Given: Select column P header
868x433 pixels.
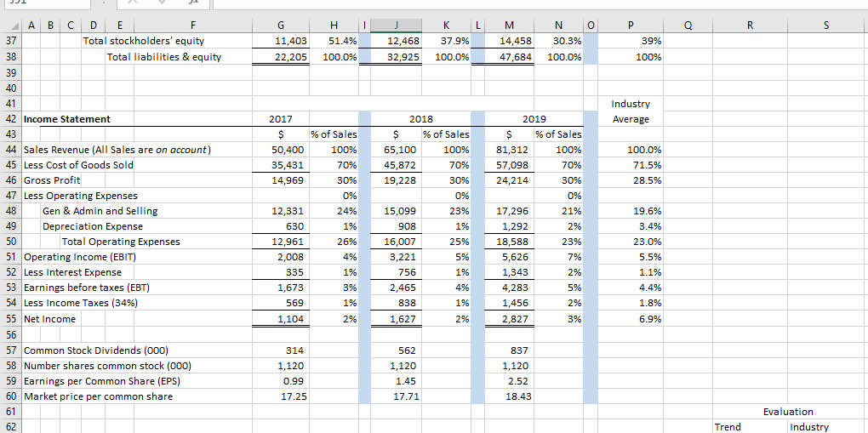Looking at the screenshot, I should click(x=631, y=25).
